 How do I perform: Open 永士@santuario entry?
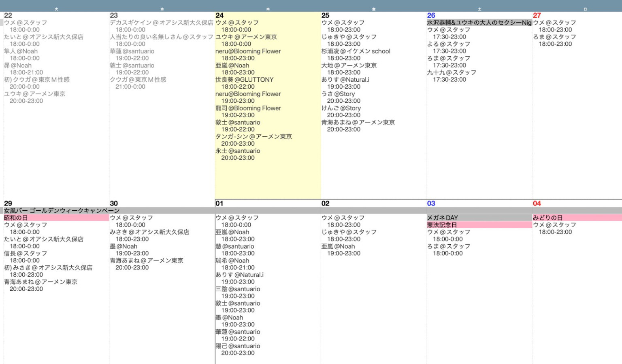pos(238,151)
